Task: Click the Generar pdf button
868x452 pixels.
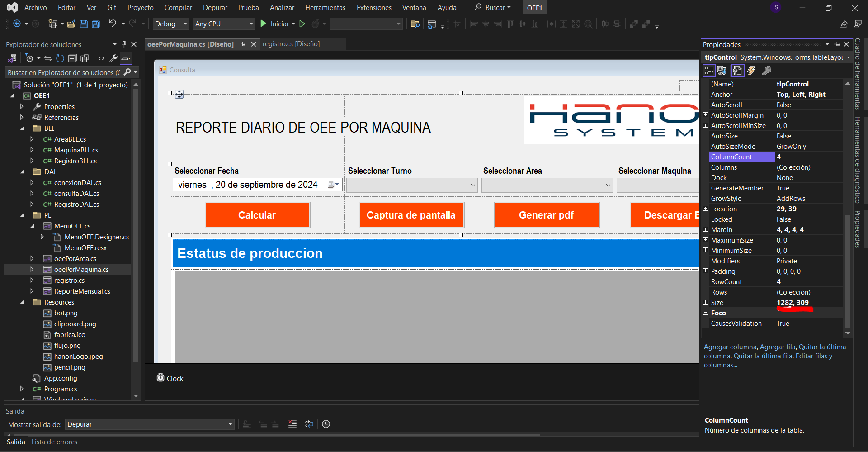Action: coord(547,215)
